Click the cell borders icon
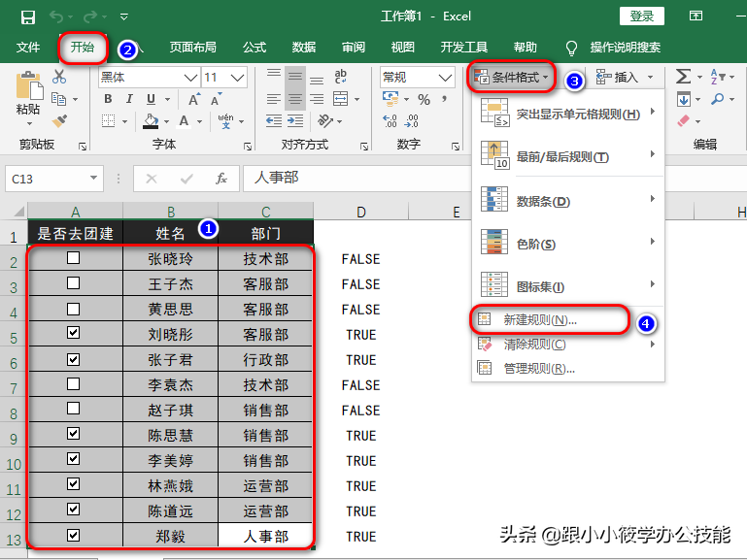The width and height of the screenshot is (747, 560). click(x=109, y=121)
